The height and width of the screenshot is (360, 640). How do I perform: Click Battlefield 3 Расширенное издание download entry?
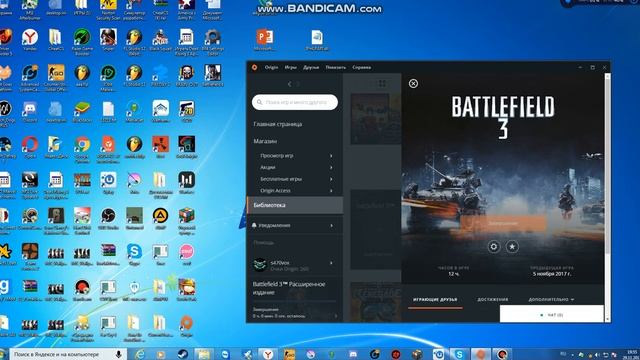point(289,288)
